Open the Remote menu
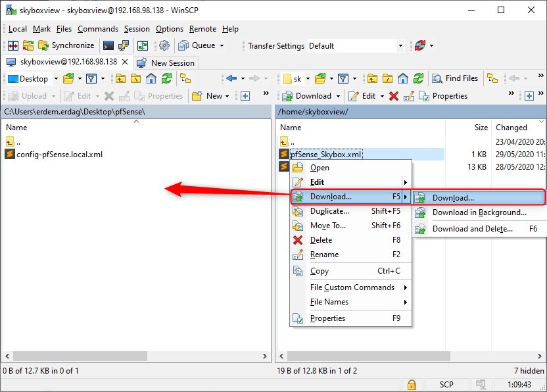 tap(202, 29)
